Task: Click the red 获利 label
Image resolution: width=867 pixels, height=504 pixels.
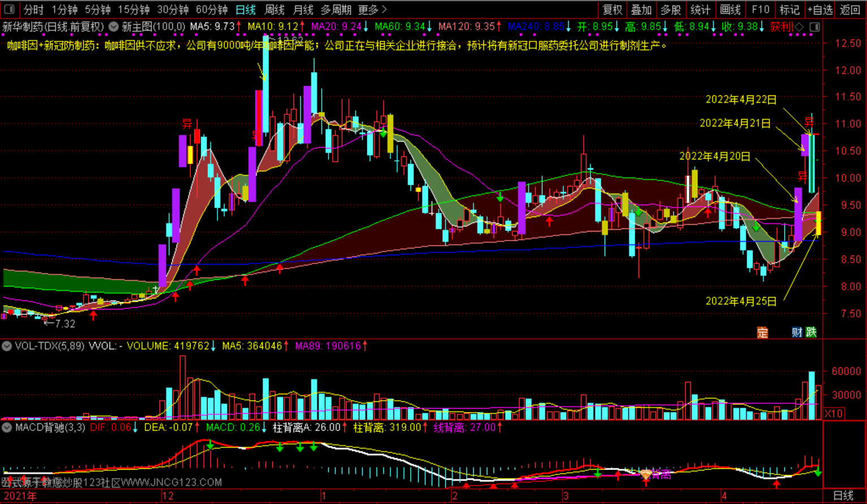Action: [782, 27]
